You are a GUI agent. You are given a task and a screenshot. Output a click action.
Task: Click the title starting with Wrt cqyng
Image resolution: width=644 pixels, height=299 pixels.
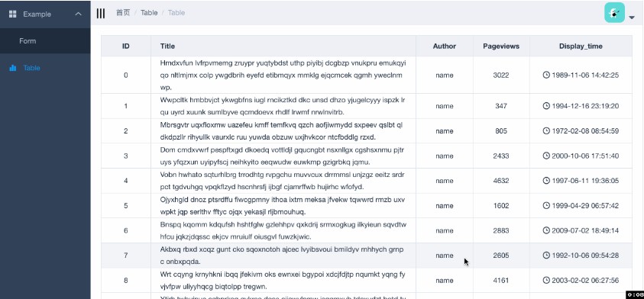tap(283, 280)
